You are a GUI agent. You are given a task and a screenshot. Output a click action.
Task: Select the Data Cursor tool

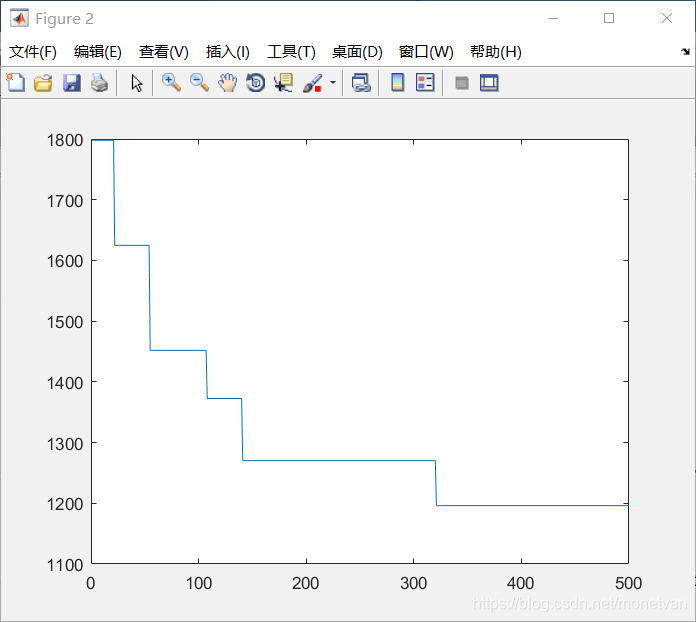(x=283, y=83)
